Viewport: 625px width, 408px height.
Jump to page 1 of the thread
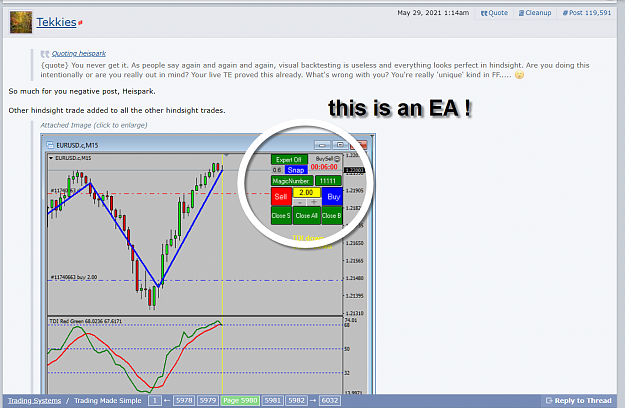click(155, 400)
